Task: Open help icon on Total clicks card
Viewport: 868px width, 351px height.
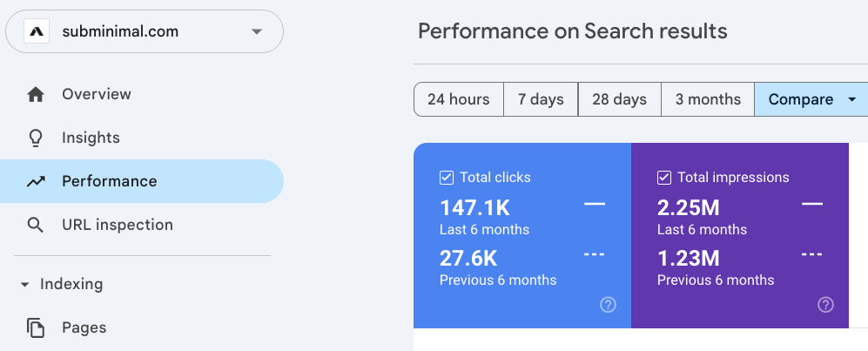Action: (609, 305)
